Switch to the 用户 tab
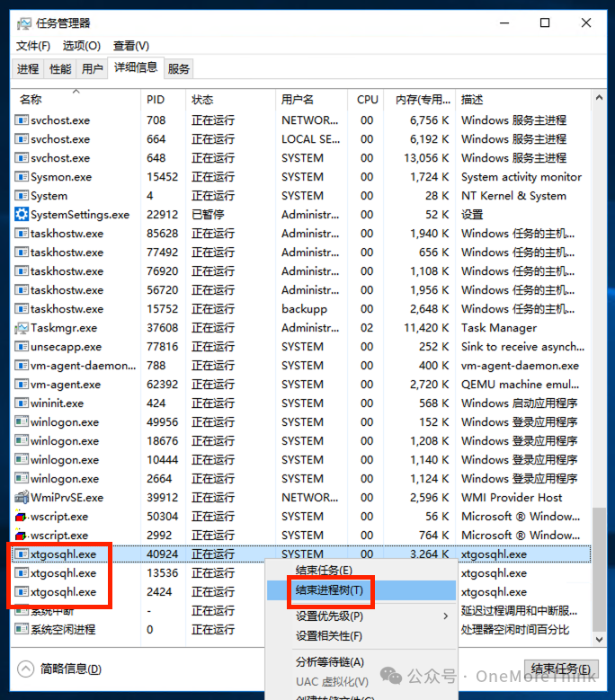This screenshot has height=700, width=615. click(x=92, y=69)
